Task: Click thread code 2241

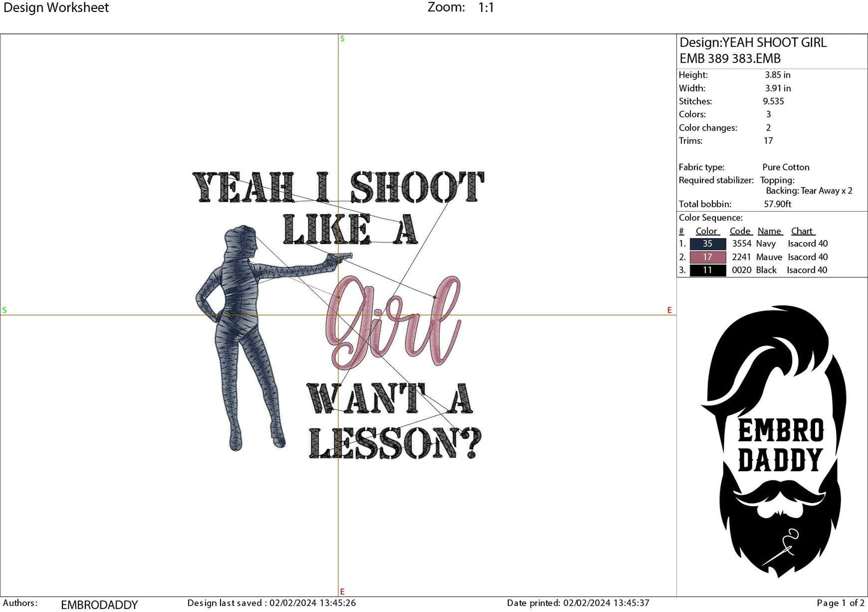Action: 741,257
